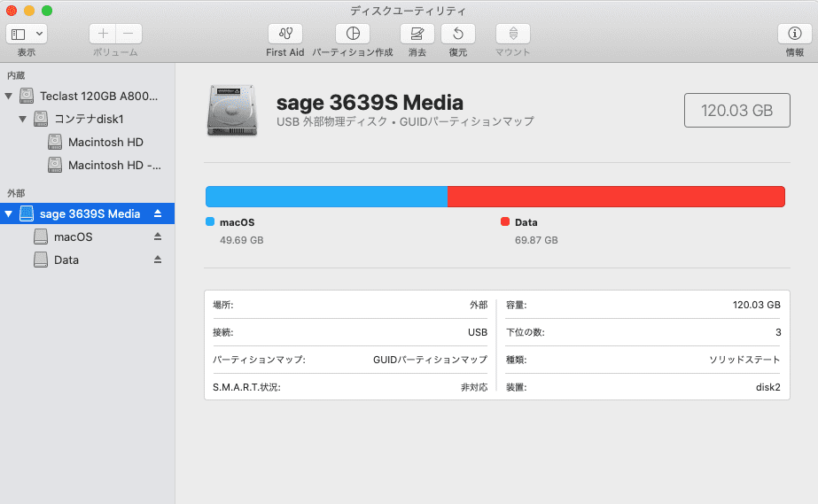
Task: Click the 消去 erase toolbar icon
Action: [x=417, y=34]
